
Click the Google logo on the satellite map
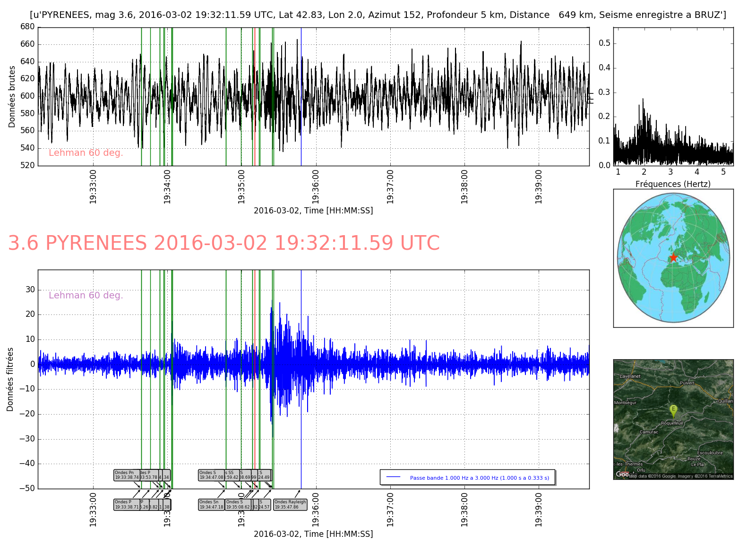(622, 474)
